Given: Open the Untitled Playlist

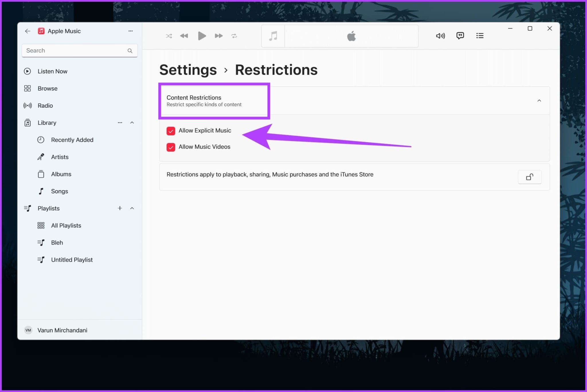Looking at the screenshot, I should click(x=72, y=259).
